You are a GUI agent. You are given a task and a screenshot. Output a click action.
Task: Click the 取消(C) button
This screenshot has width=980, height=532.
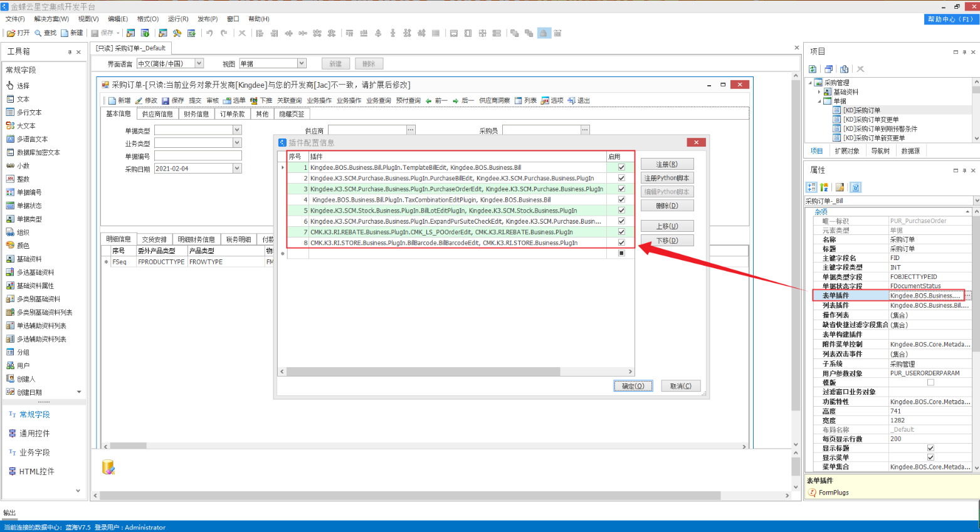coord(681,386)
